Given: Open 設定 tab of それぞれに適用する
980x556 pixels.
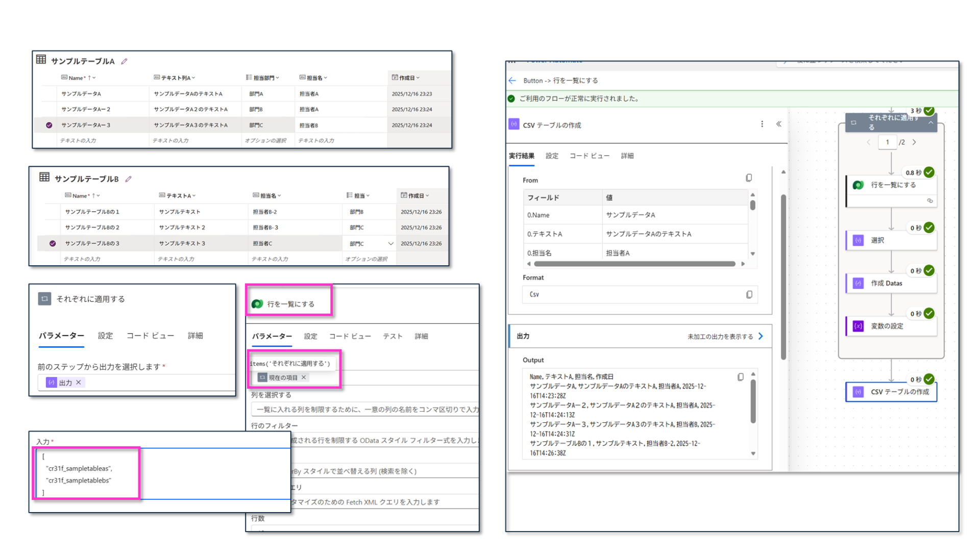Looking at the screenshot, I should point(105,336).
